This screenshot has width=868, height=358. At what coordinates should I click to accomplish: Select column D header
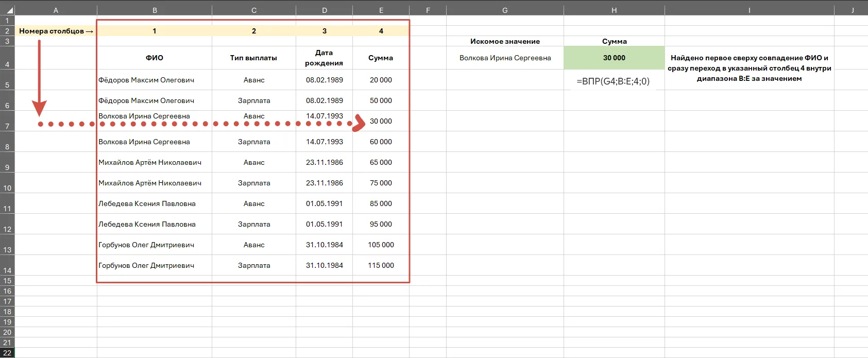(325, 10)
